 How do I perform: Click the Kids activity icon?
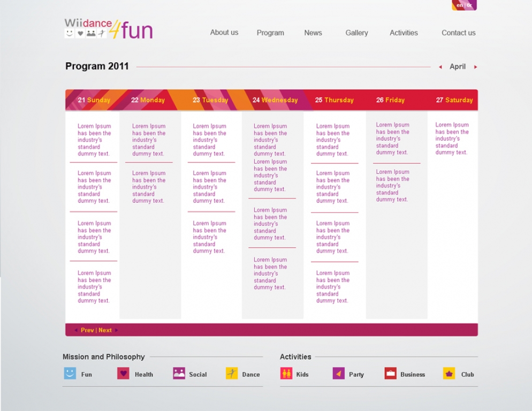pyautogui.click(x=286, y=374)
